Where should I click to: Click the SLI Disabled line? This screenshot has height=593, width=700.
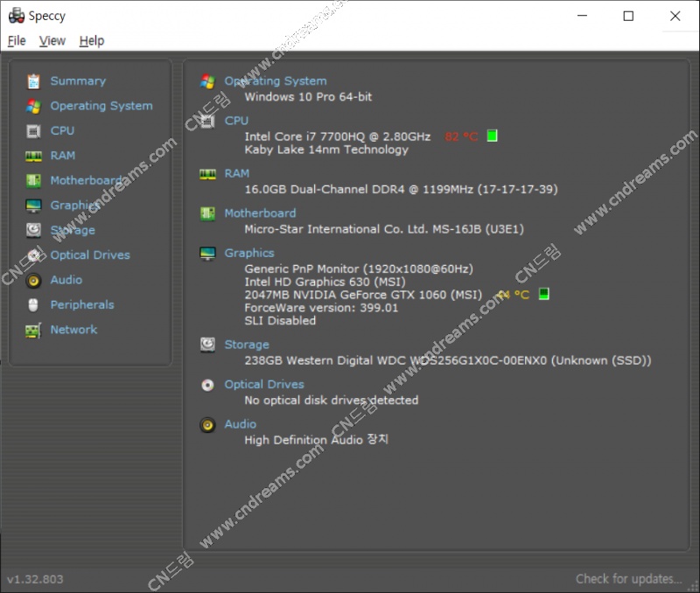click(x=280, y=321)
